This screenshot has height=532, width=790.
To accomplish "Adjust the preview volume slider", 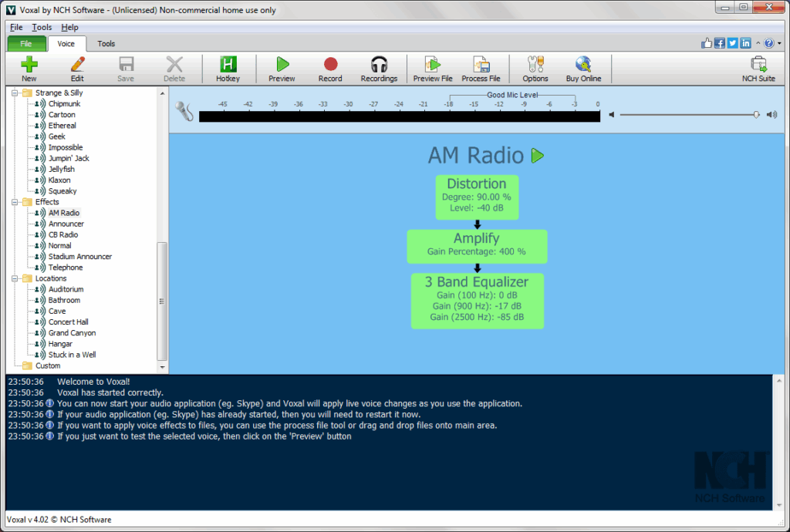I will 757,115.
